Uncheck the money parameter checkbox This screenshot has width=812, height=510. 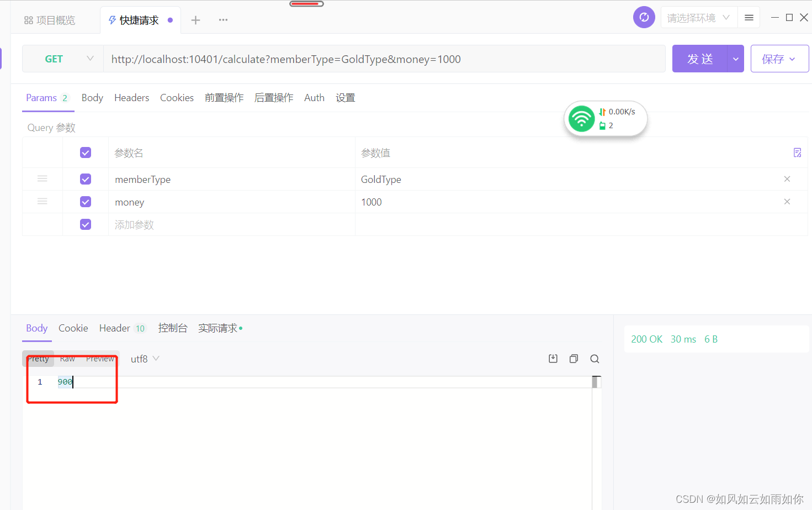point(86,202)
